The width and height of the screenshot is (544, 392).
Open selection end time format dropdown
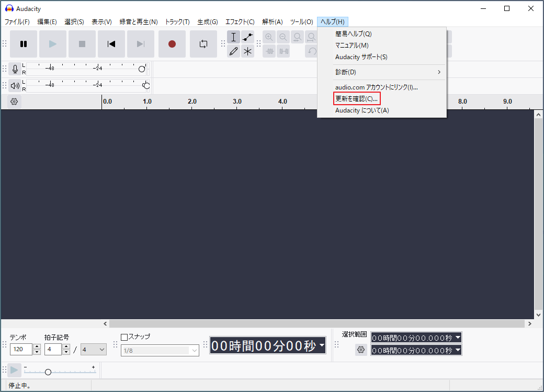point(458,350)
